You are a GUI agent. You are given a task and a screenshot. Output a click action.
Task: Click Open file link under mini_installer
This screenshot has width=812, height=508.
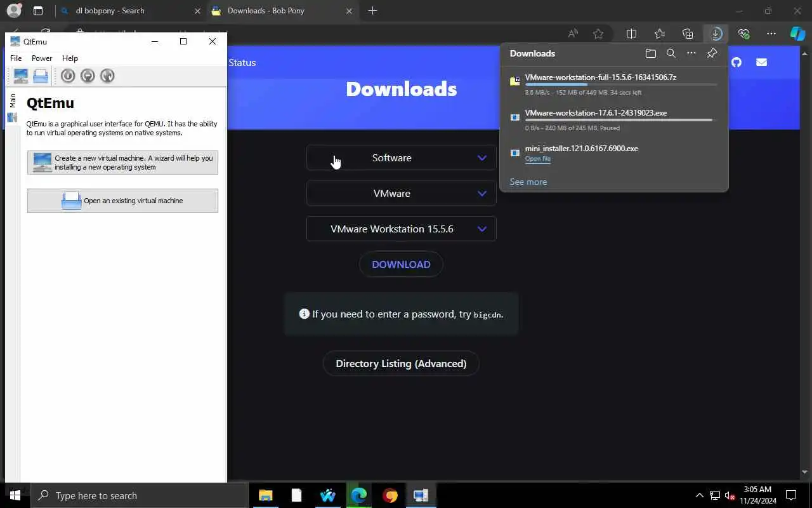click(538, 159)
